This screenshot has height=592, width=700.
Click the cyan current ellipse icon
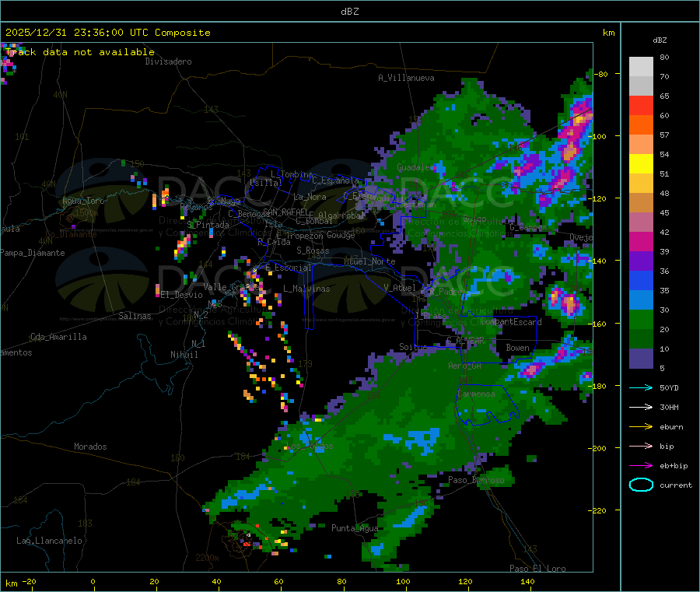click(641, 485)
